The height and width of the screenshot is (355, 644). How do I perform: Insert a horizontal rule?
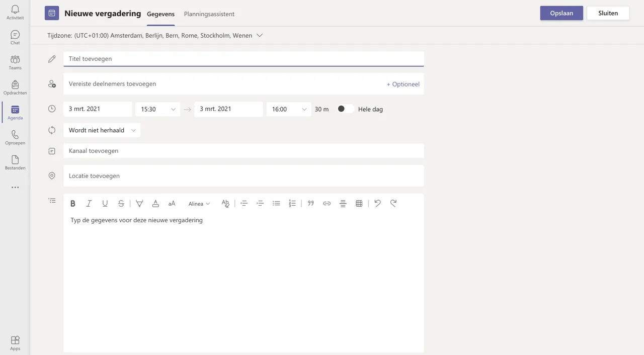(343, 204)
